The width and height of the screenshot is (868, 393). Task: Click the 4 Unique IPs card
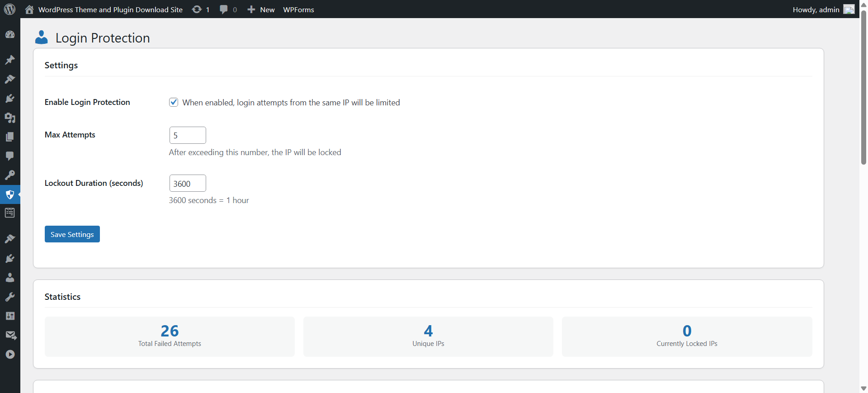(x=428, y=336)
